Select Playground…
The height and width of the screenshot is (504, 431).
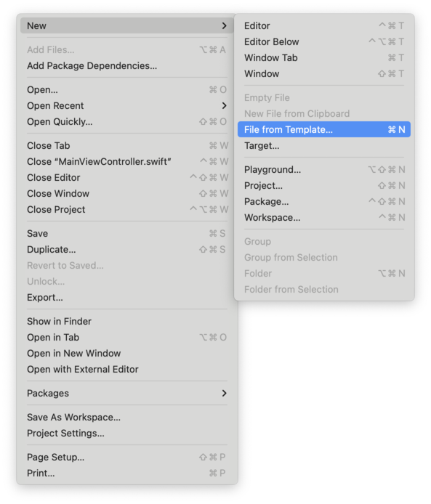(324, 170)
